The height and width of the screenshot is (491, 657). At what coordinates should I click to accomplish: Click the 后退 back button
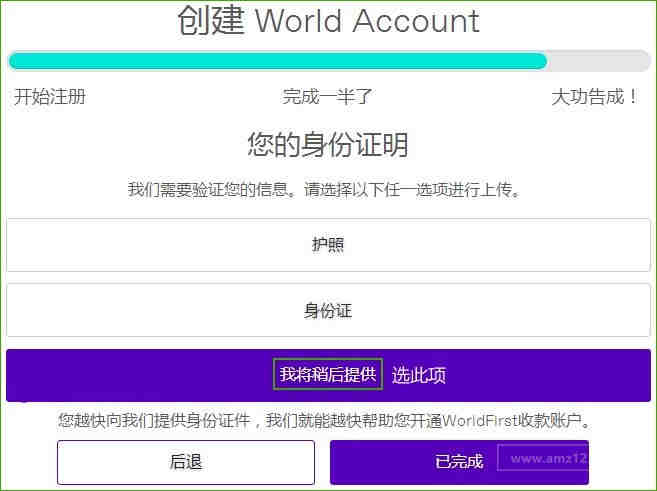coord(186,462)
